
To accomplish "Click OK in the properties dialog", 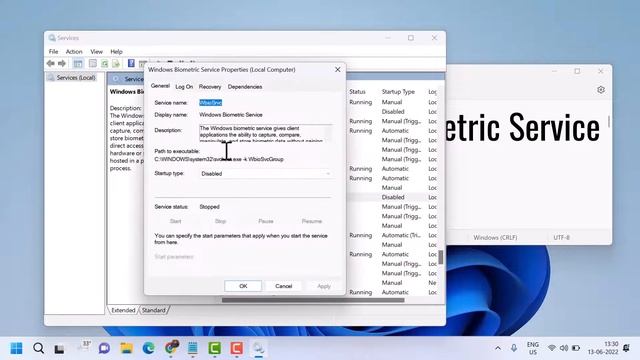I will (243, 286).
